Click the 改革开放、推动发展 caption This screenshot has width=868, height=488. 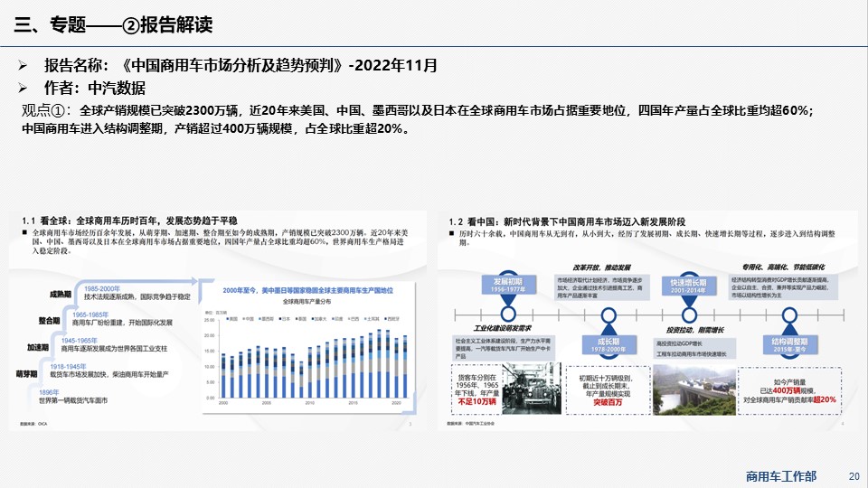[x=602, y=267]
